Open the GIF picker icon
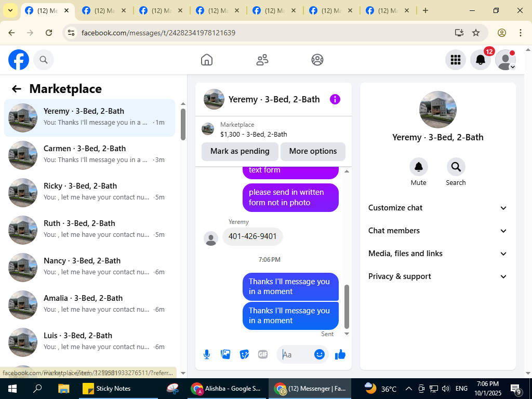Screen dimensions: 532x399 pyautogui.click(x=263, y=354)
